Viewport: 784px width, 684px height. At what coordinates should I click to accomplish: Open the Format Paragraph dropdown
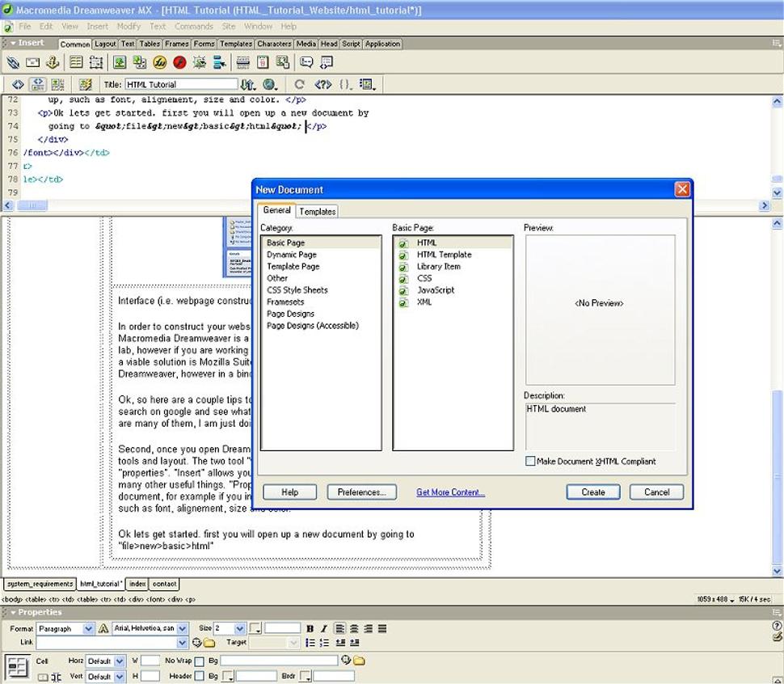88,628
